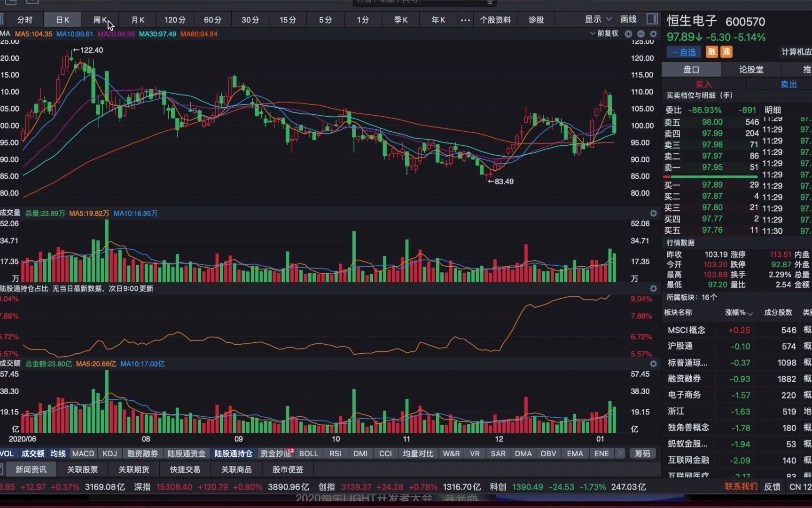This screenshot has height=508, width=812.
Task: Select 120分 period tab
Action: 175,20
